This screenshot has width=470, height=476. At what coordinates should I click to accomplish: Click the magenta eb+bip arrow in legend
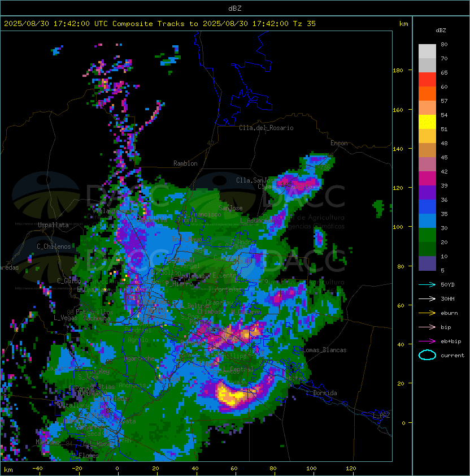pyautogui.click(x=427, y=341)
